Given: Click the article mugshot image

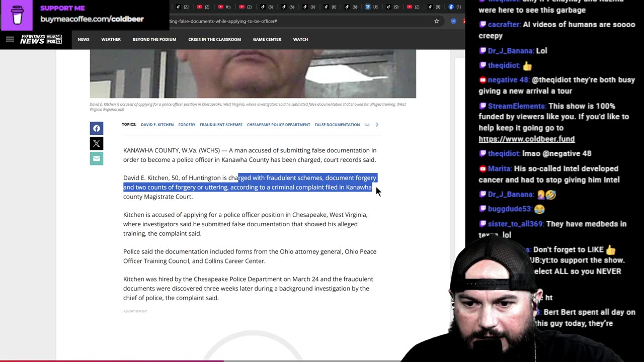Looking at the screenshot, I should coord(253,73).
